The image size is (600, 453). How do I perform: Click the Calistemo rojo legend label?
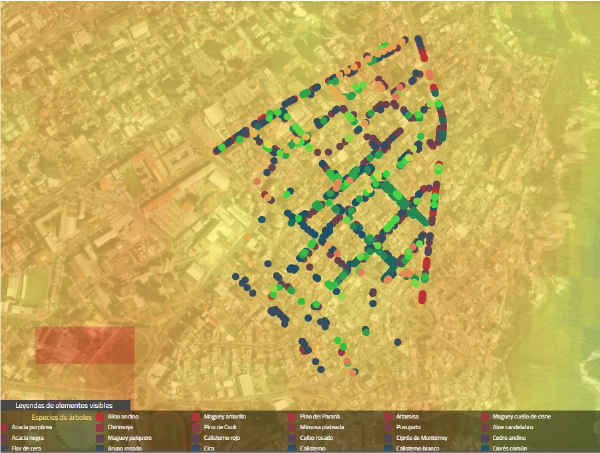pyautogui.click(x=222, y=438)
